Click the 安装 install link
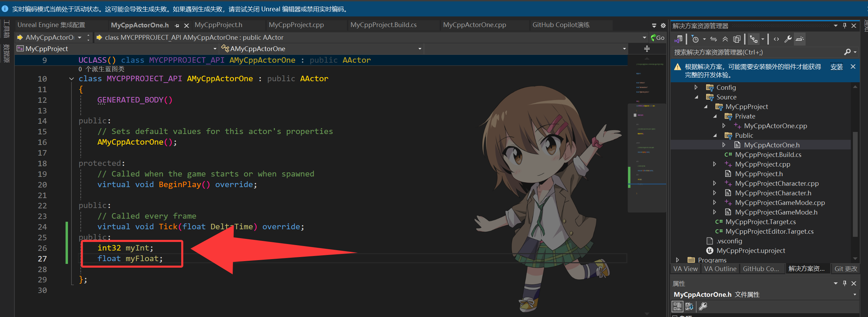The height and width of the screenshot is (317, 868). tap(836, 67)
